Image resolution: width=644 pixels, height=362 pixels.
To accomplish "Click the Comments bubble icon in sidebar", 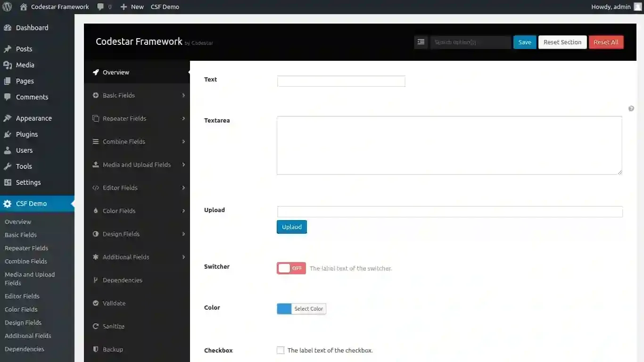I will (8, 97).
